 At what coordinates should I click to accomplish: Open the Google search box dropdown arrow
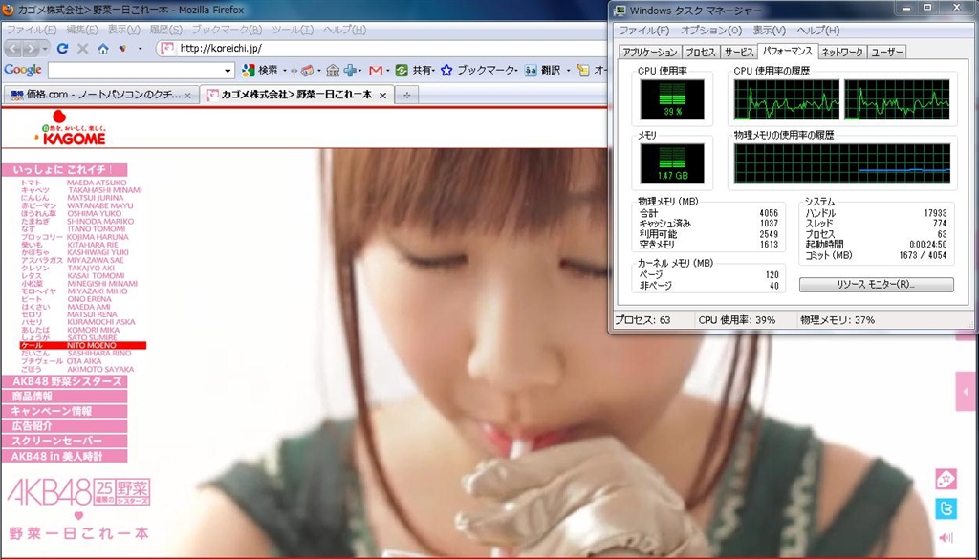pos(228,71)
